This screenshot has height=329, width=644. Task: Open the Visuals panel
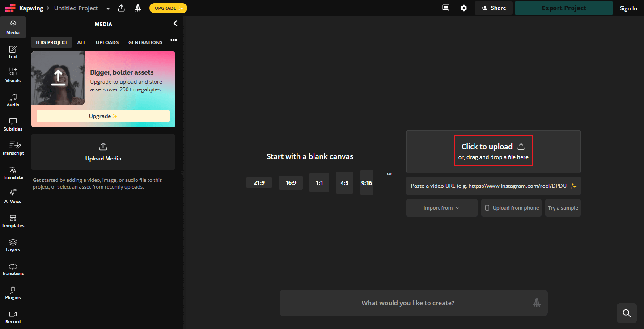[x=13, y=75]
